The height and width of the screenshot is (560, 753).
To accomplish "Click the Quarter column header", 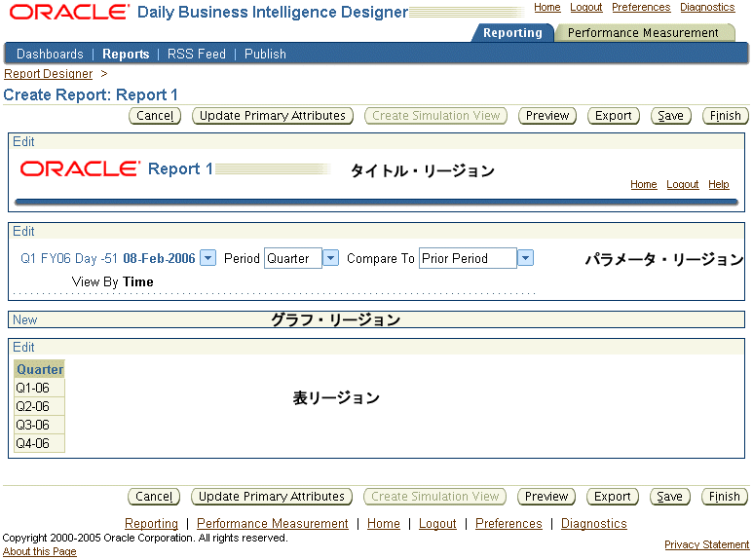I will tap(39, 369).
